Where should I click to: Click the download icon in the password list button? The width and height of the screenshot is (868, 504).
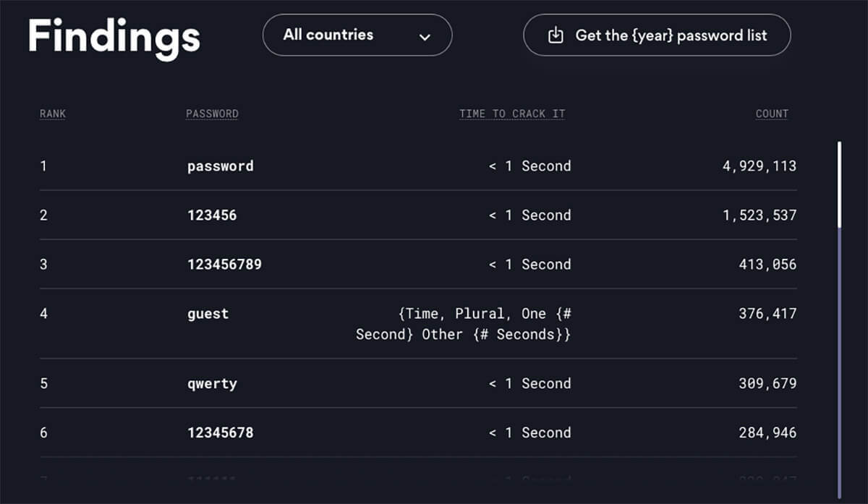(x=556, y=35)
